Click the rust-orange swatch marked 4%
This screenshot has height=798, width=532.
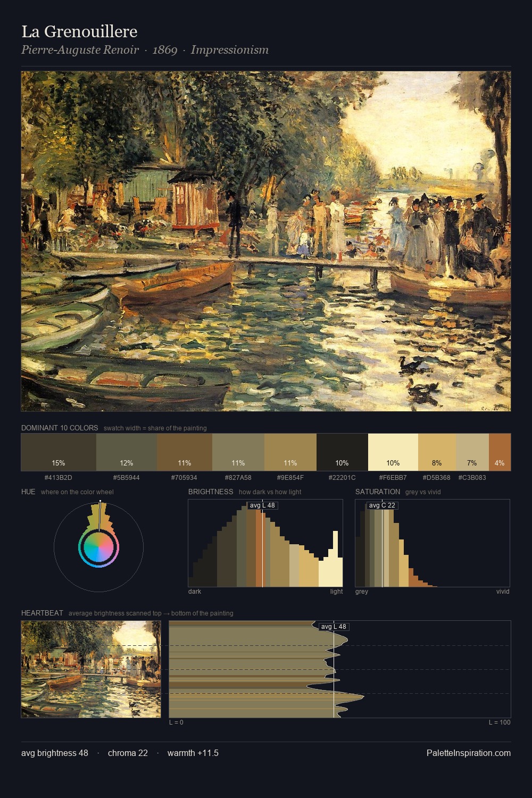point(500,452)
